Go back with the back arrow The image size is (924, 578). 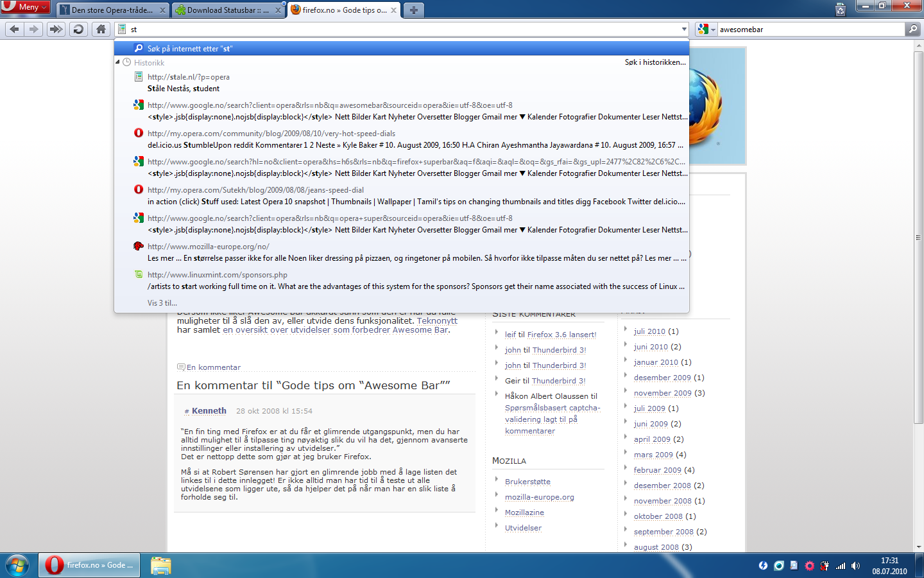coord(15,29)
